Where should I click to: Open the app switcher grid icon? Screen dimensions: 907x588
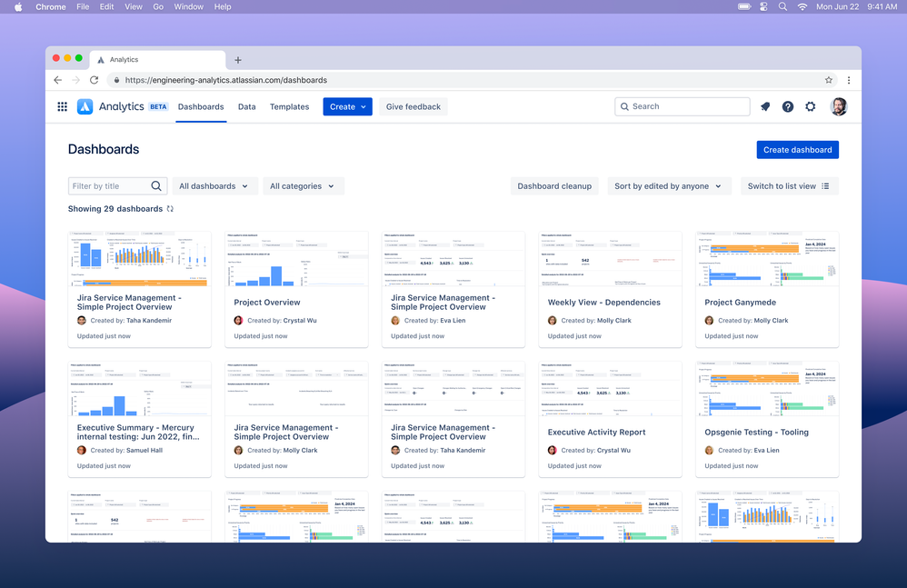point(63,106)
